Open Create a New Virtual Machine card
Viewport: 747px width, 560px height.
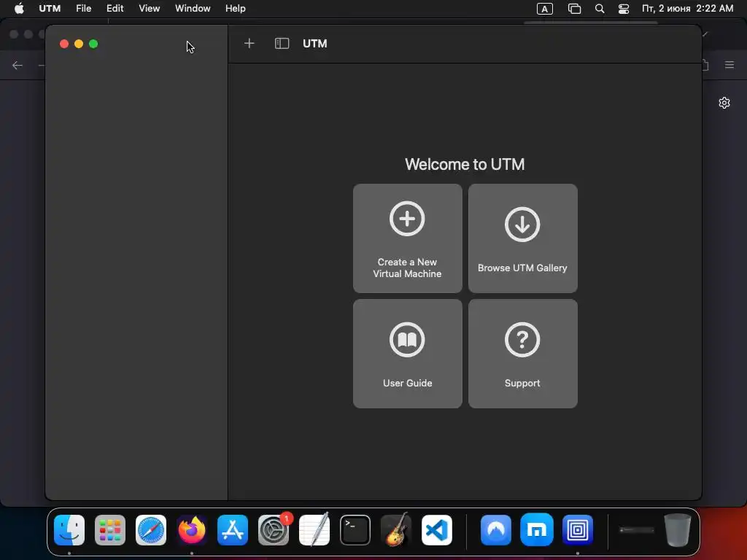point(407,238)
